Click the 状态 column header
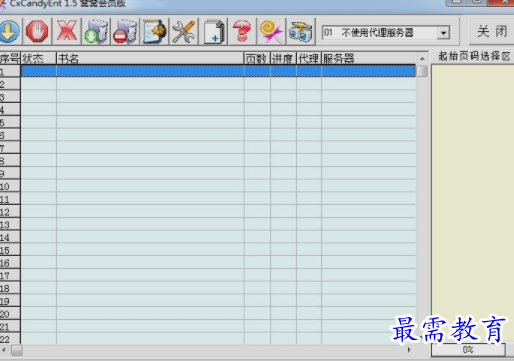The width and height of the screenshot is (514, 361). (x=38, y=59)
